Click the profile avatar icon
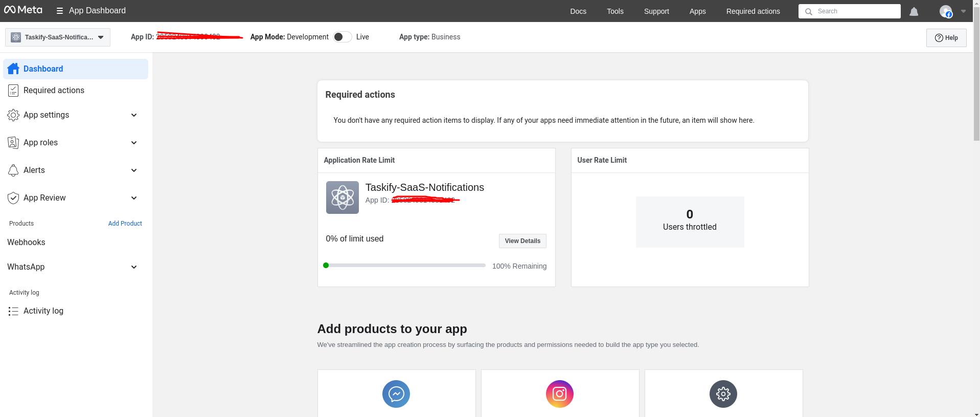 click(946, 11)
